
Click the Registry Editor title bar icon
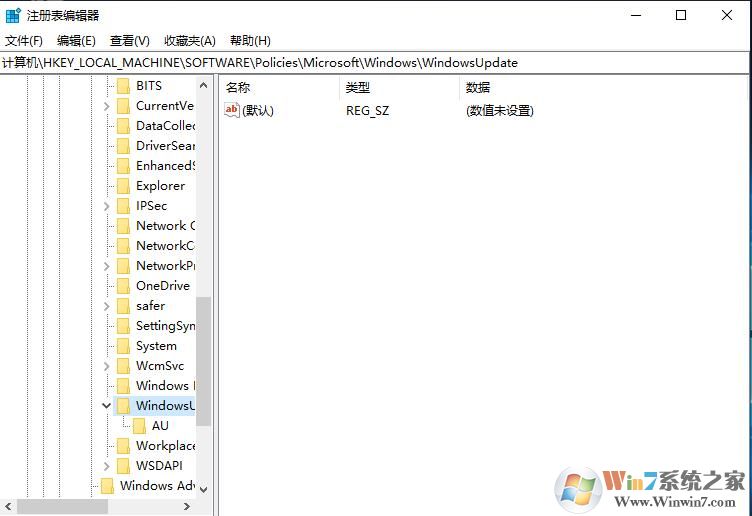(x=13, y=15)
